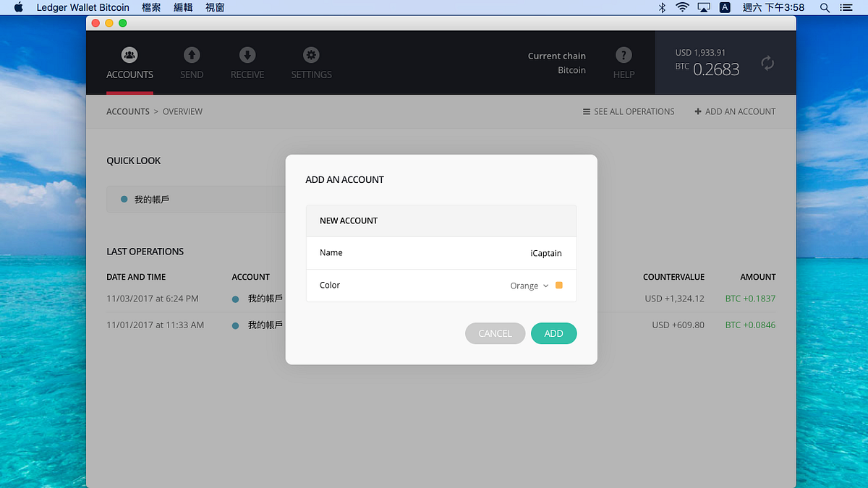
Task: Click the plus icon beside Add an Account
Action: pyautogui.click(x=698, y=111)
